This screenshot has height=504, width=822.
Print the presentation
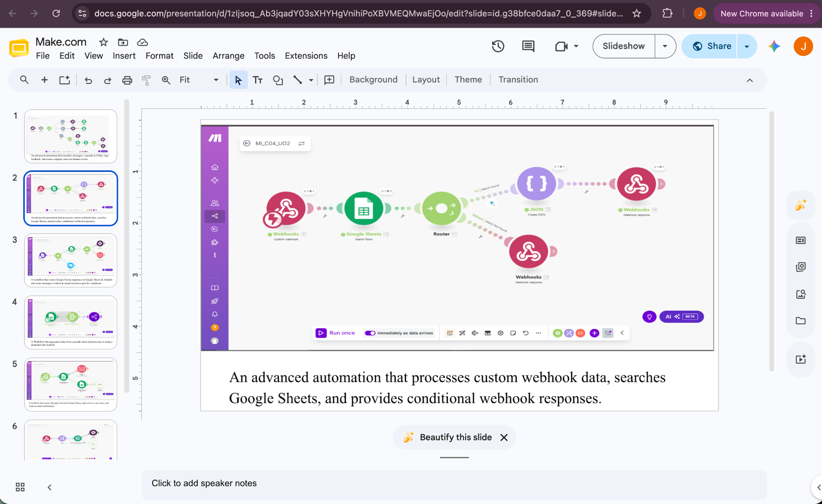coord(127,81)
